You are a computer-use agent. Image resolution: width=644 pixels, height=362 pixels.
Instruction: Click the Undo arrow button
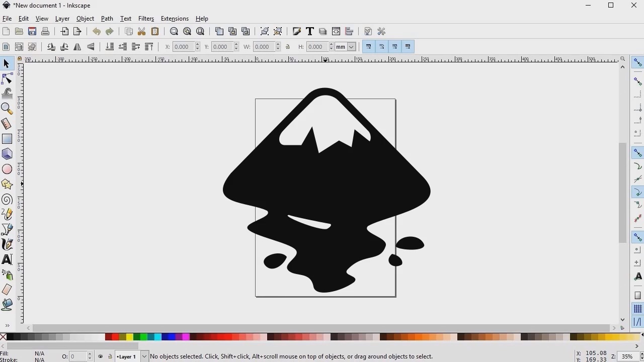click(96, 31)
